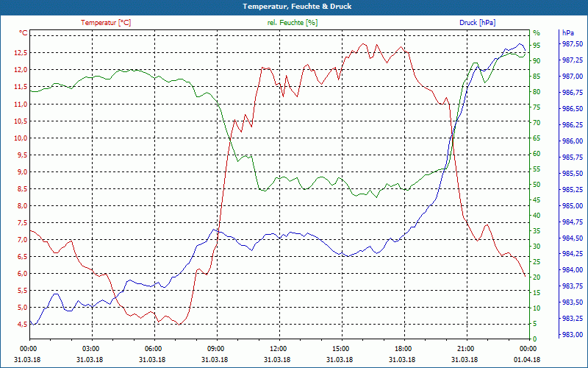Click the '21:00' time axis label
The image size is (588, 368).
pyautogui.click(x=466, y=348)
